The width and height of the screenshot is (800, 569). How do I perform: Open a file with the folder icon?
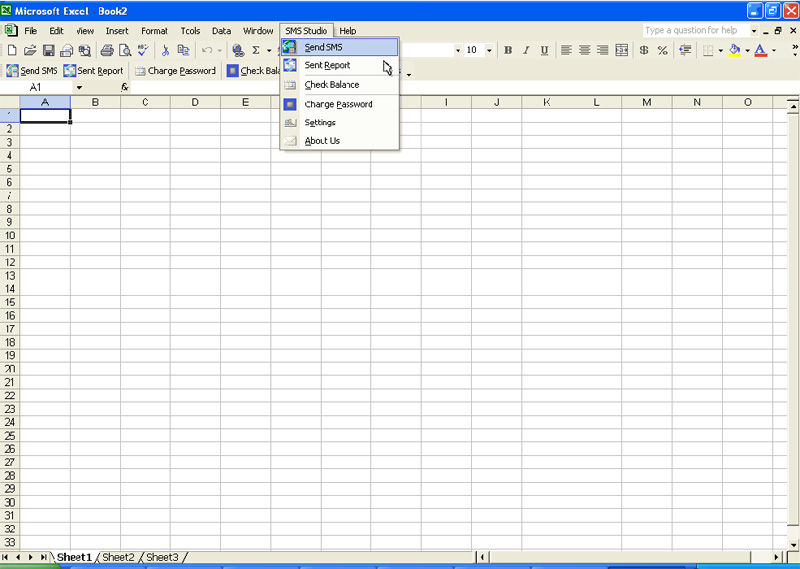pyautogui.click(x=30, y=50)
